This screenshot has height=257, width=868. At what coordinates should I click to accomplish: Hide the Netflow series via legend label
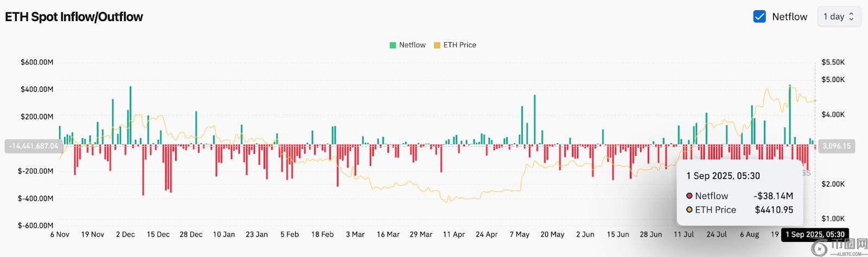tap(412, 45)
